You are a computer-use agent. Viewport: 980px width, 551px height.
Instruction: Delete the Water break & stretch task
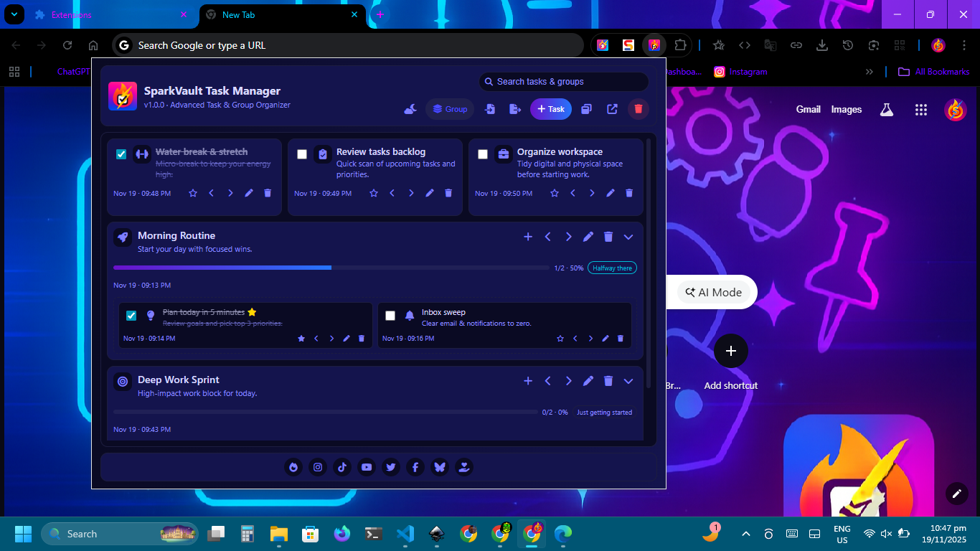(x=268, y=193)
